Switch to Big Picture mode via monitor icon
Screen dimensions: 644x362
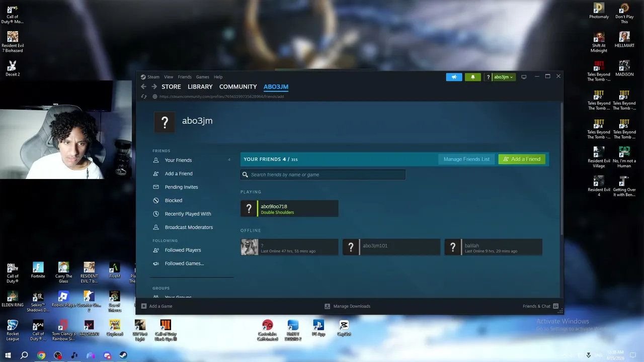click(x=524, y=77)
